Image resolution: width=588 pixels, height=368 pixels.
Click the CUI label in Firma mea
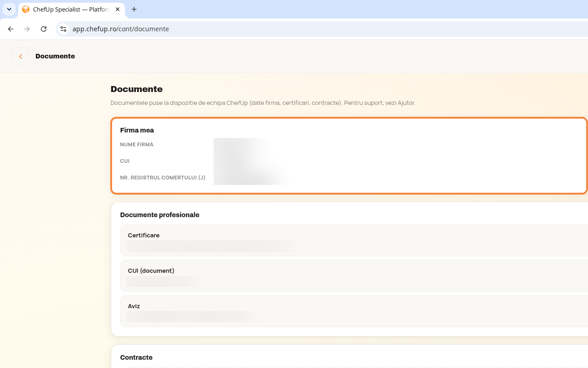pos(125,161)
